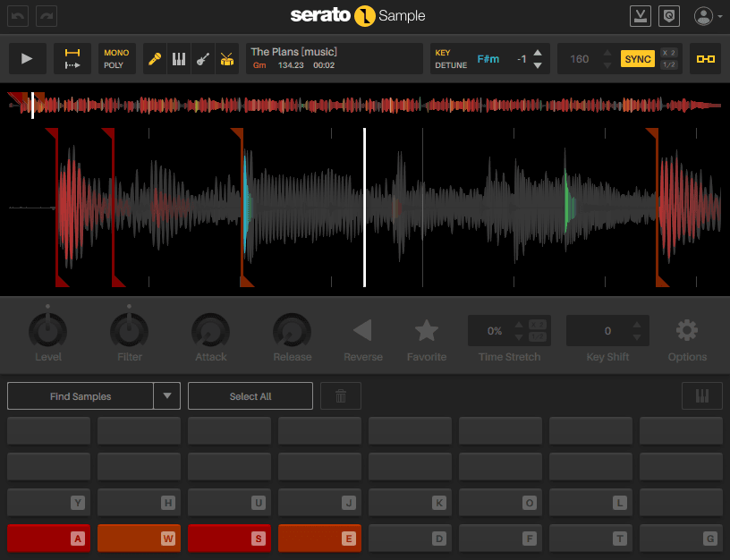Click the Find Samples button
The image size is (730, 560).
pos(81,396)
